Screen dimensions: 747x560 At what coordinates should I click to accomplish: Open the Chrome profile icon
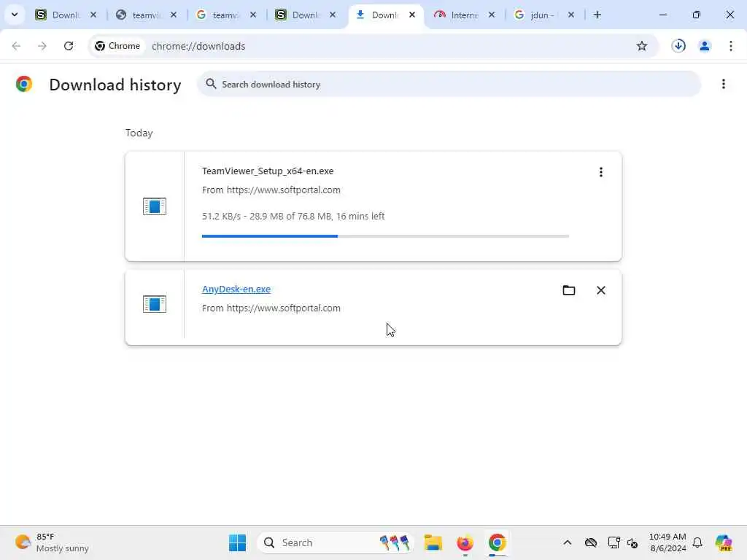click(704, 46)
